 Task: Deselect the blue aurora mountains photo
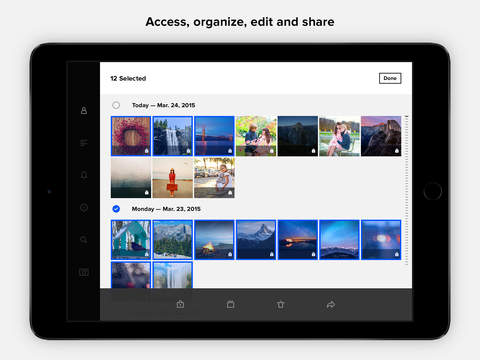[339, 240]
